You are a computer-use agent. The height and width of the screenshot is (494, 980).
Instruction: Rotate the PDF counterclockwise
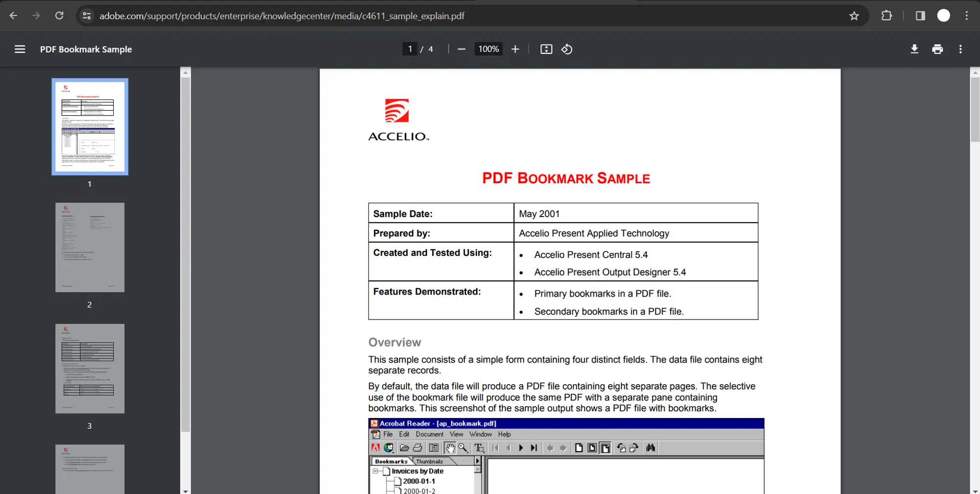(567, 49)
